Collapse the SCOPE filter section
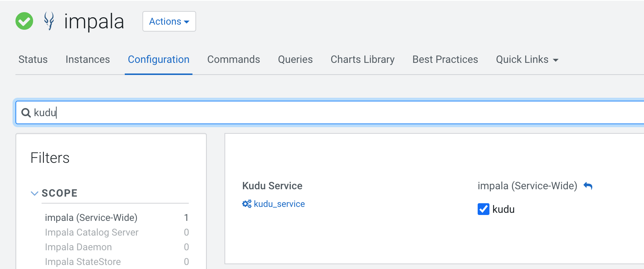This screenshot has width=644, height=269. pyautogui.click(x=35, y=193)
